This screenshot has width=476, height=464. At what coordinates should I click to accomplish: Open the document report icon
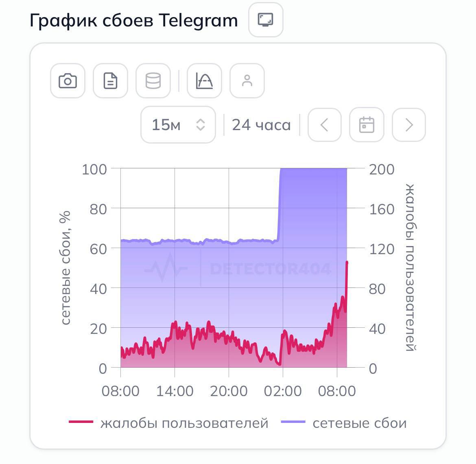(x=111, y=81)
